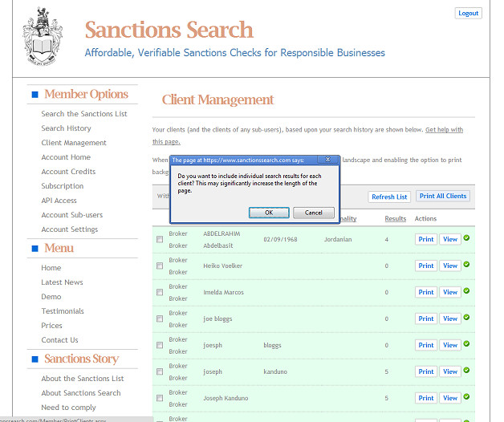Cancel the print dialog
The width and height of the screenshot is (504, 422).
[314, 213]
